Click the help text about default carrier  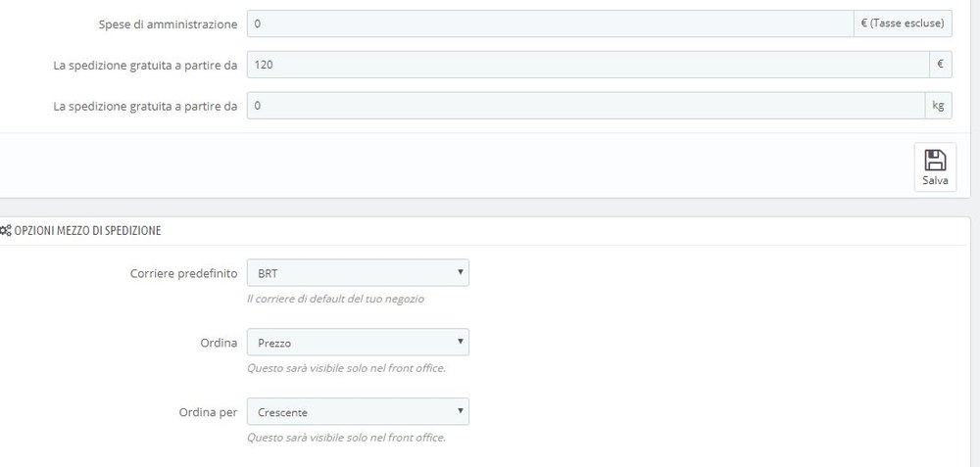point(335,299)
